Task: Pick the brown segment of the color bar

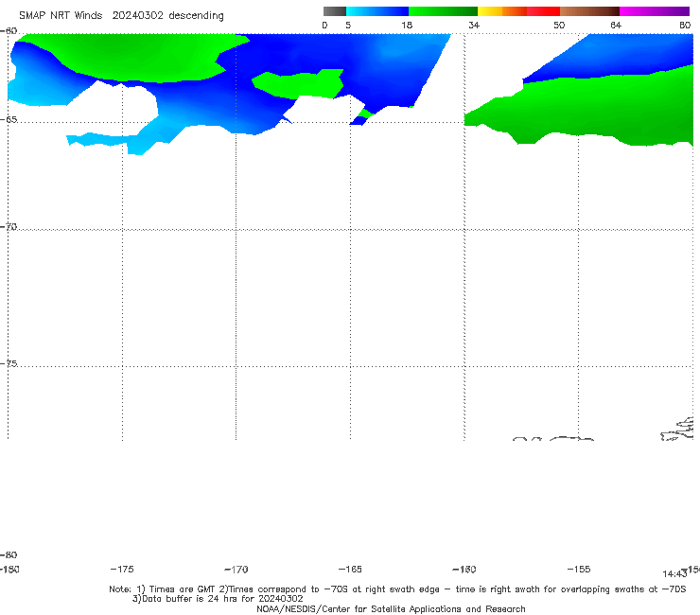Action: 589,11
